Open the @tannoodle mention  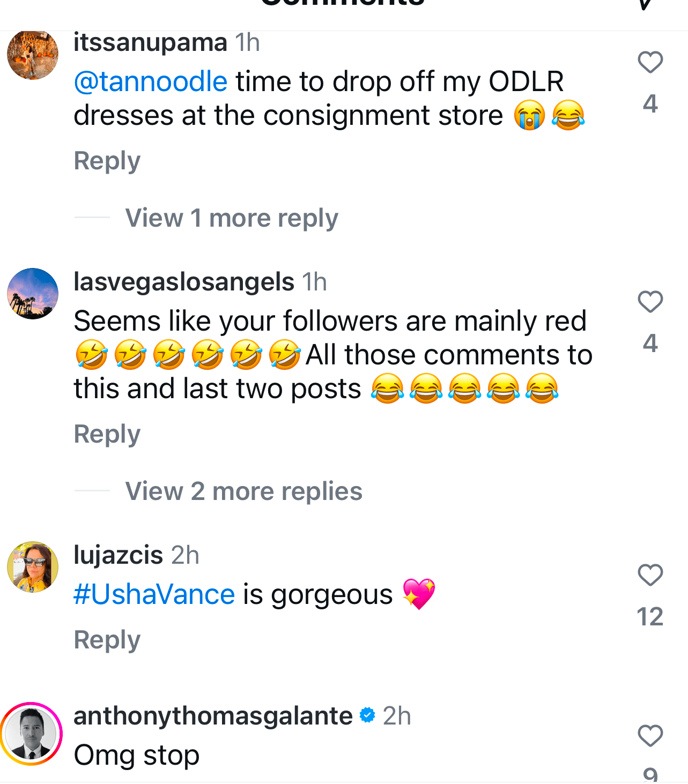coord(151,81)
